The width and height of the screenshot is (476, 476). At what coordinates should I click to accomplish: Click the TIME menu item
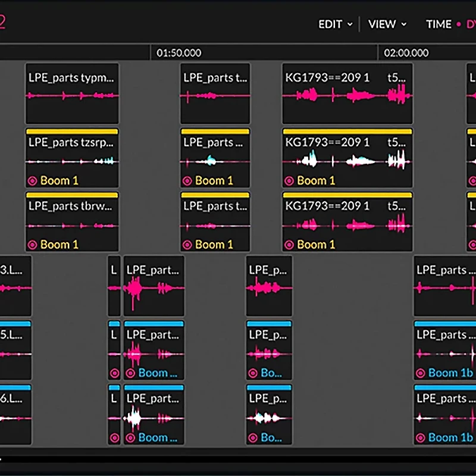coord(439,24)
